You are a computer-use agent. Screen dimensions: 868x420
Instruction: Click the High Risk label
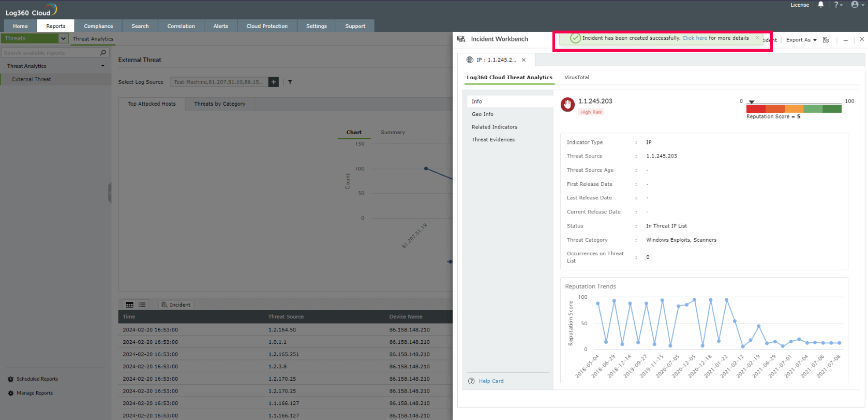(591, 112)
